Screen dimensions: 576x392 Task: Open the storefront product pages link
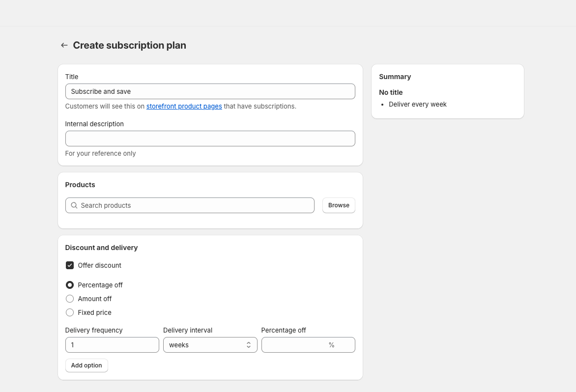tap(184, 106)
